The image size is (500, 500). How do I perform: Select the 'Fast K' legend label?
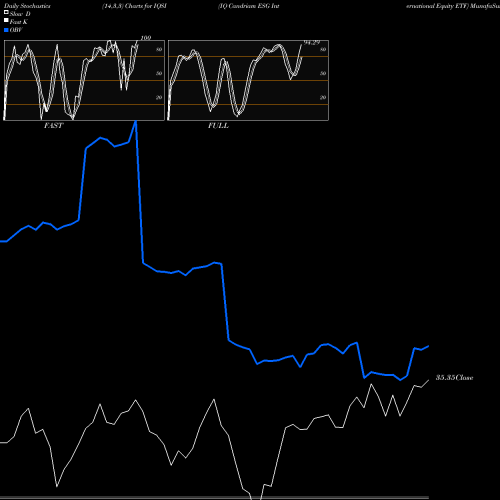coord(19,22)
